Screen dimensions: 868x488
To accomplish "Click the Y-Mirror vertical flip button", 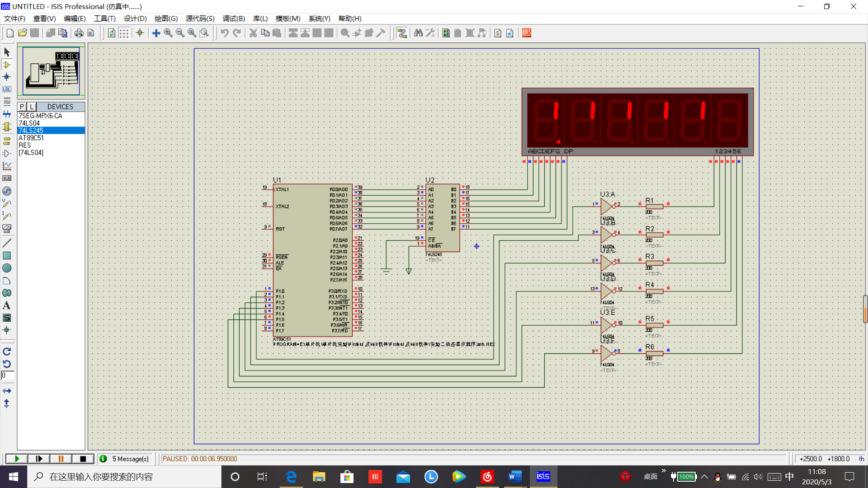I will click(7, 404).
